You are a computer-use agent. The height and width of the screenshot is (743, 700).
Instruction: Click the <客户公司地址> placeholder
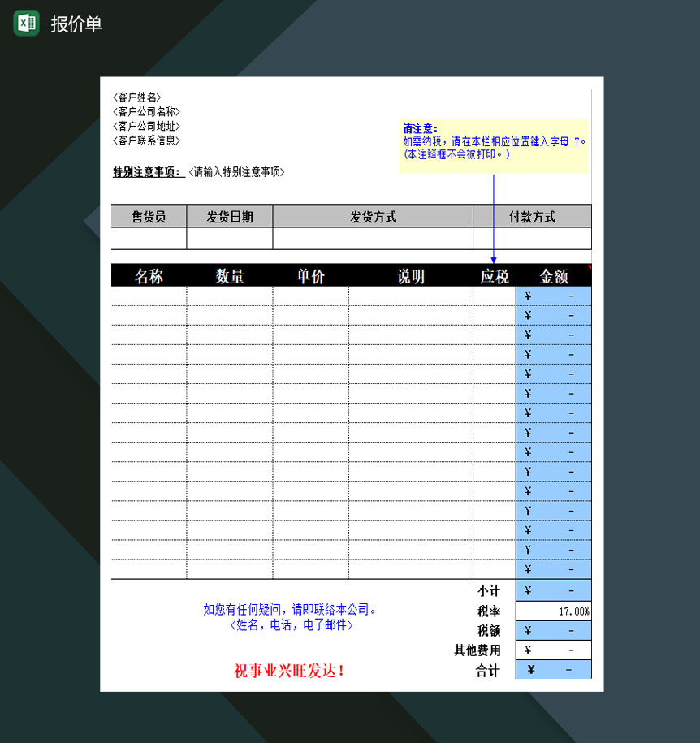(x=145, y=126)
